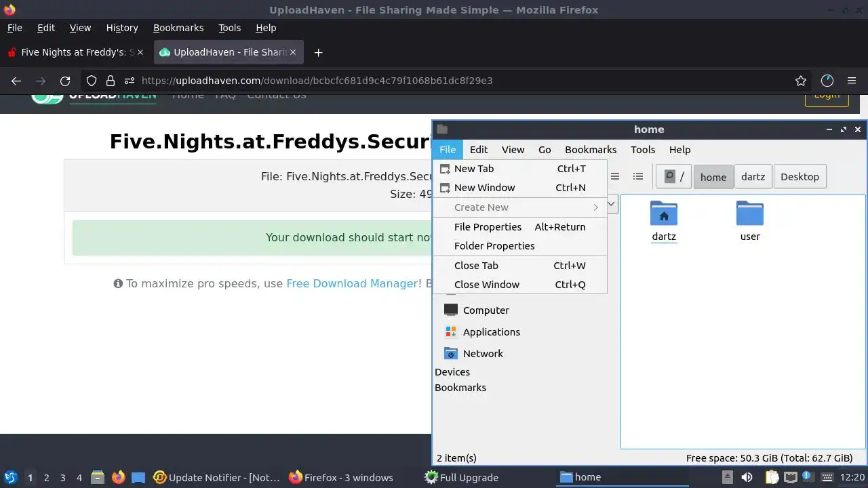The height and width of the screenshot is (488, 868).
Task: Click the Firefox forward arrow
Action: pos(41,81)
